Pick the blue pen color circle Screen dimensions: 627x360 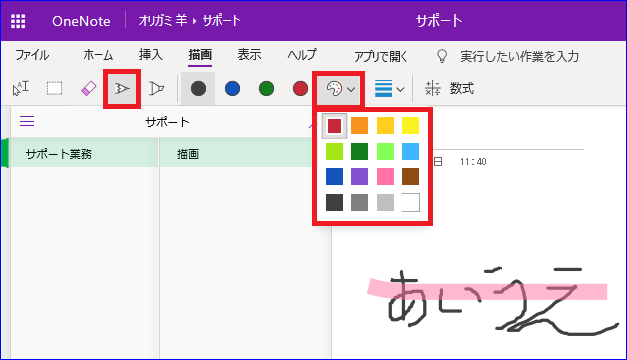pos(232,88)
